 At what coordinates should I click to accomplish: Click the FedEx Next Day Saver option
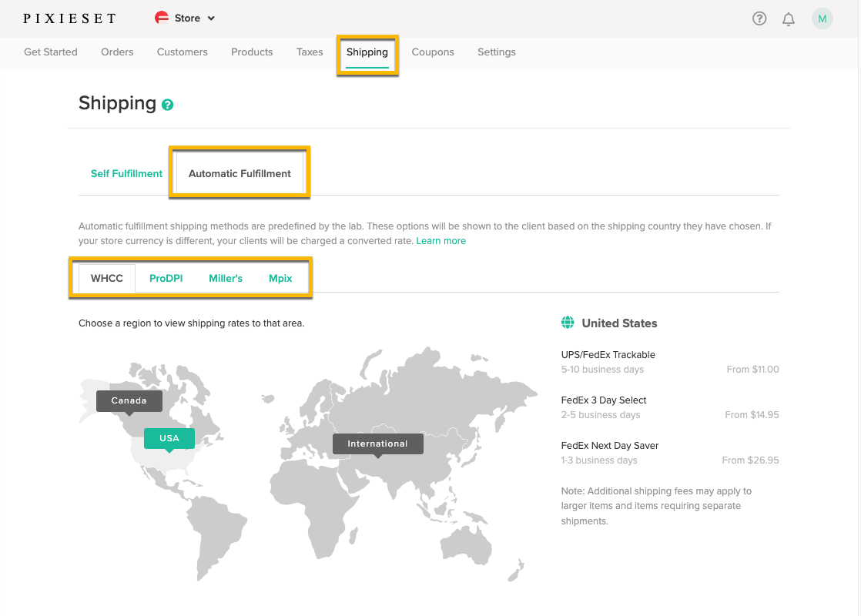609,446
